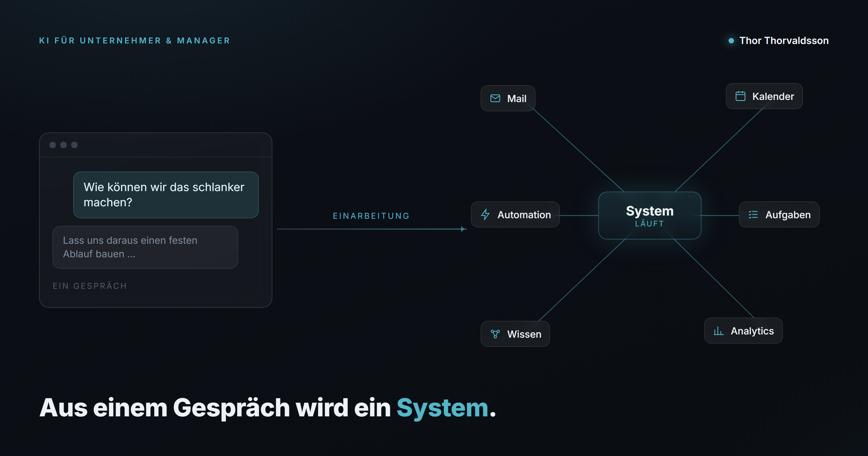Click the 'LÄUFT' status text
The height and width of the screenshot is (456, 868).
(x=649, y=223)
